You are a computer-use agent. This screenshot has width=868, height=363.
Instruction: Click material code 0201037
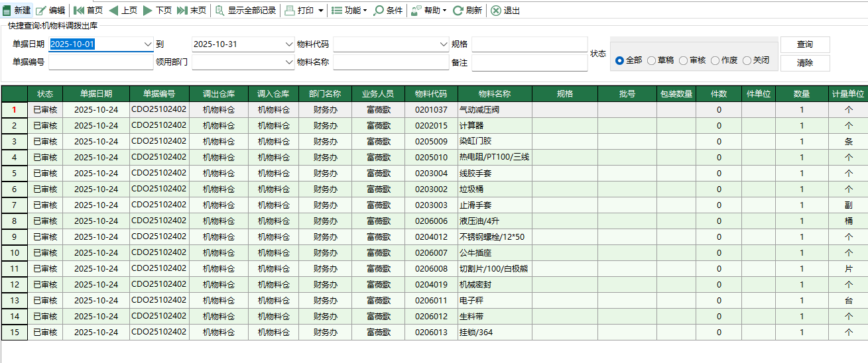(x=431, y=110)
